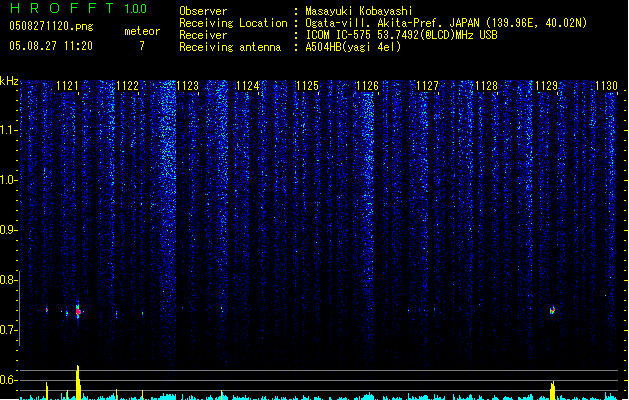Click the 'Receiving Location' label
Viewport: 629px width, 400px height.
tap(233, 23)
